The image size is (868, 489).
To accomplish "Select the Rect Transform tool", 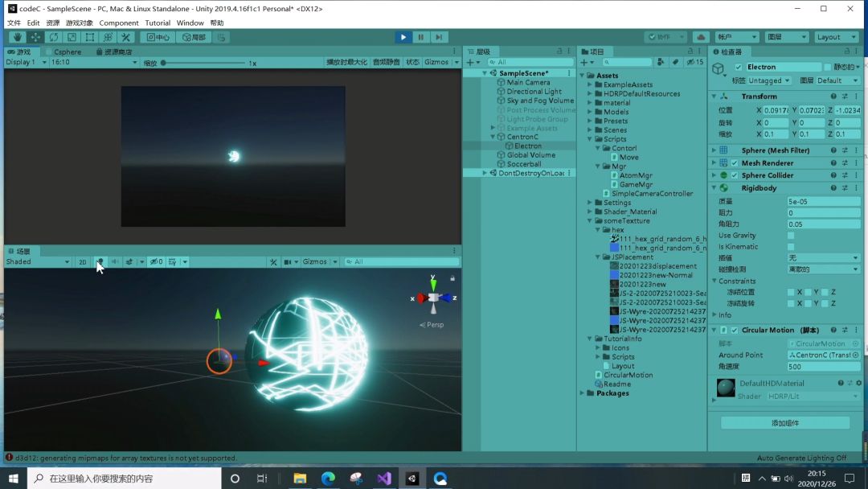I will [x=90, y=37].
